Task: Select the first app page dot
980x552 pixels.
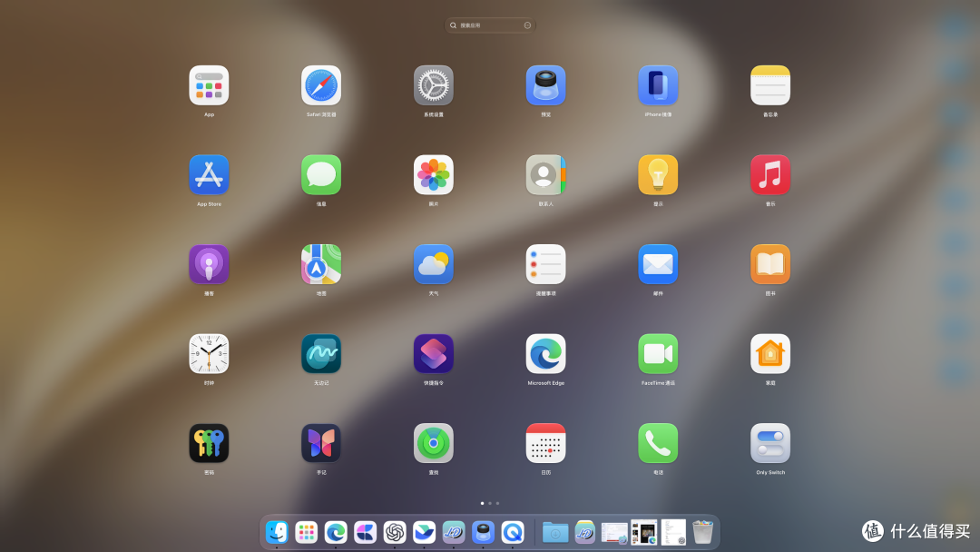Action: tap(482, 503)
